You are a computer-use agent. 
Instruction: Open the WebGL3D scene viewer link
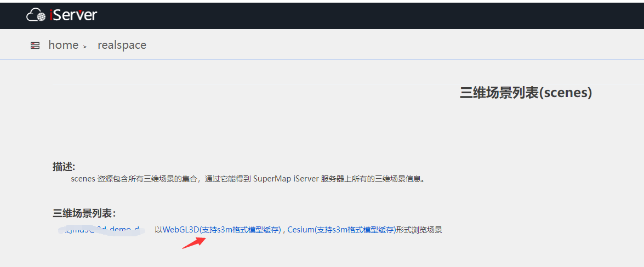(222, 230)
